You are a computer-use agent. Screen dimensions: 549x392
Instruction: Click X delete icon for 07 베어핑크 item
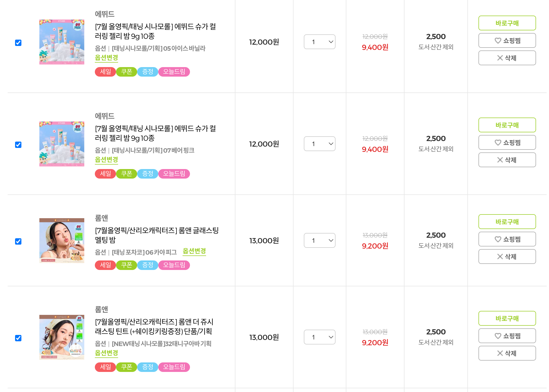click(x=500, y=160)
